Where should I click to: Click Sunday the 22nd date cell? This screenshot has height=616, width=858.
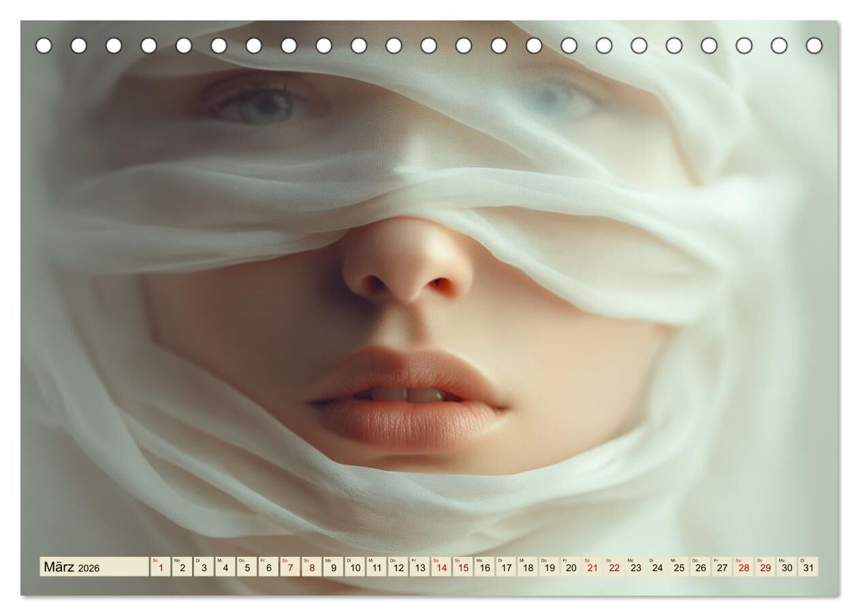[614, 567]
